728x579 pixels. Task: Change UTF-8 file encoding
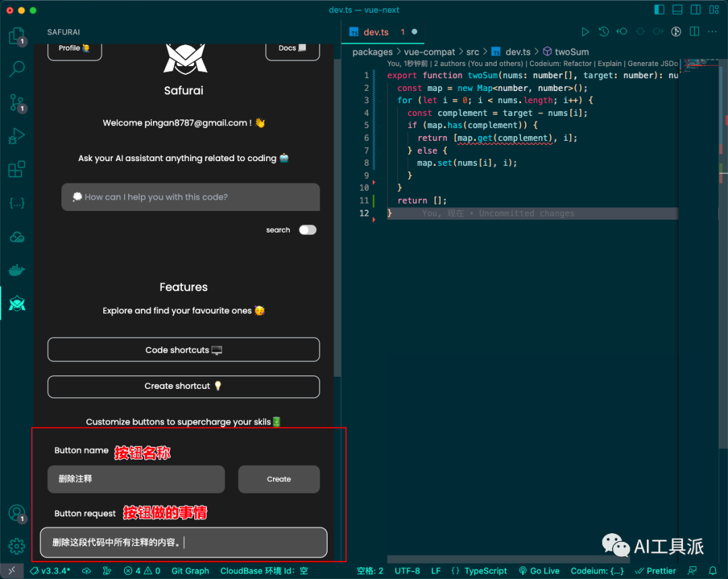coord(407,571)
